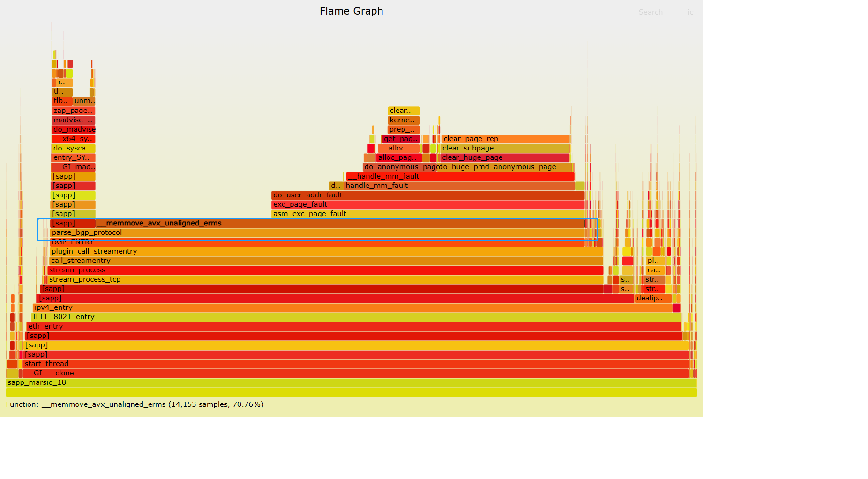Image resolution: width=868 pixels, height=479 pixels.
Task: Zoom into the clear_subpage frame
Action: (x=505, y=148)
